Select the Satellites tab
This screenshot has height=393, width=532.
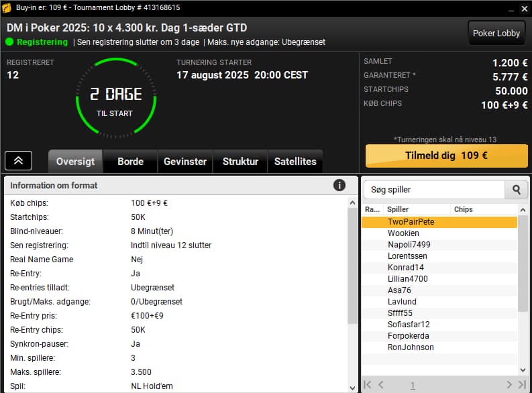point(295,162)
